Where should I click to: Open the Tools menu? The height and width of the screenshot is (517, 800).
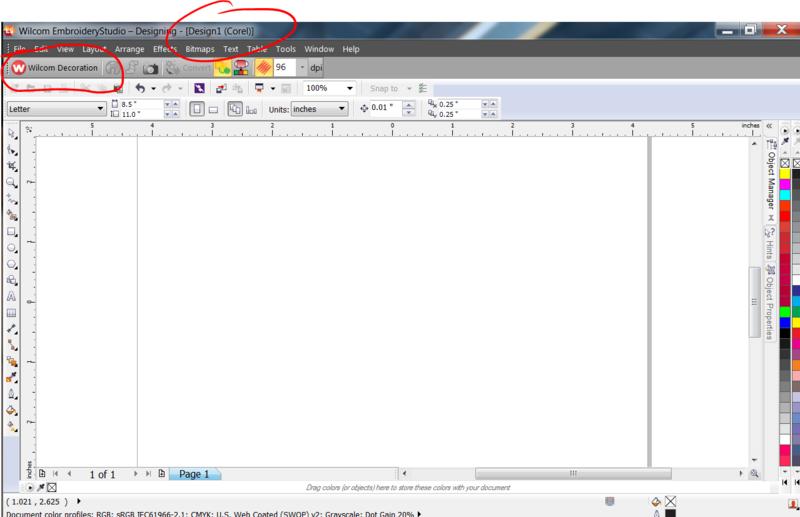(x=286, y=49)
